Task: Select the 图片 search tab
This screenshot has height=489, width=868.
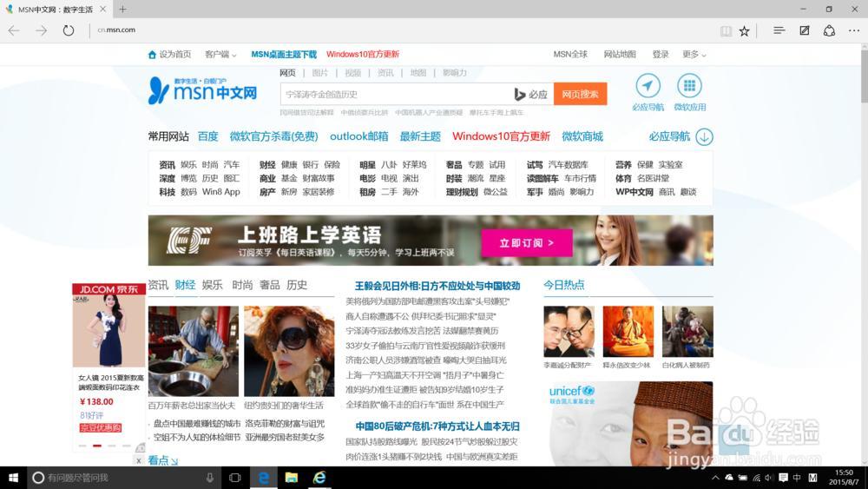Action: pyautogui.click(x=320, y=73)
